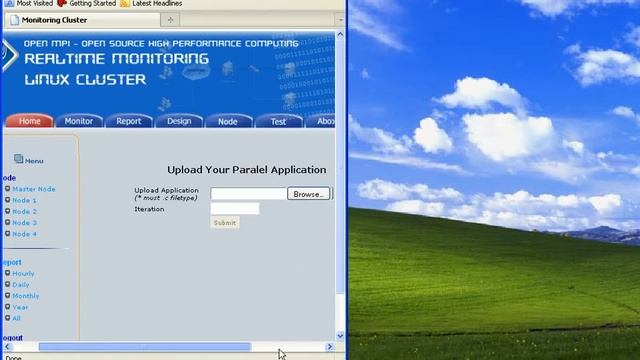Screen dimensions: 640x360
Task: Click the Report heading in sidebar
Action: 12,262
